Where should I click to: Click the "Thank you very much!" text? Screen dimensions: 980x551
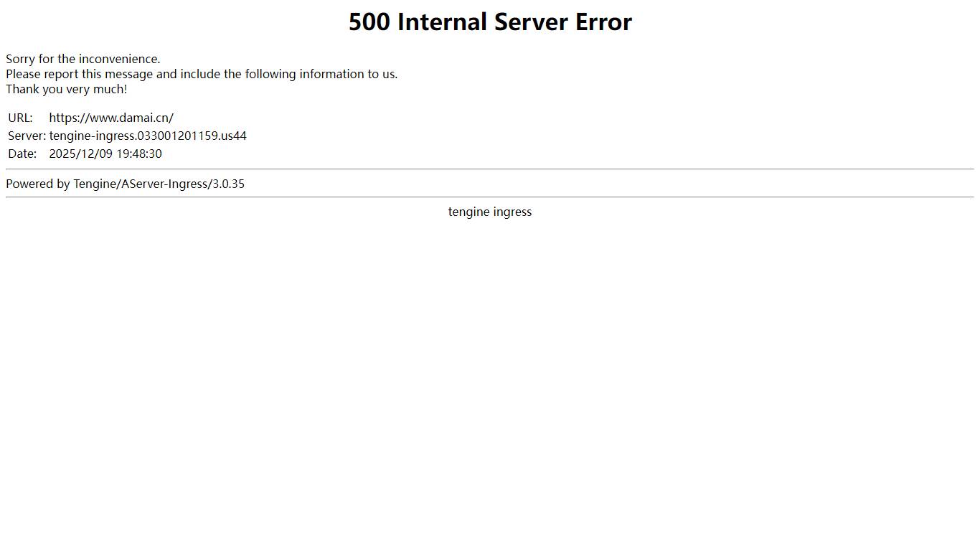66,89
